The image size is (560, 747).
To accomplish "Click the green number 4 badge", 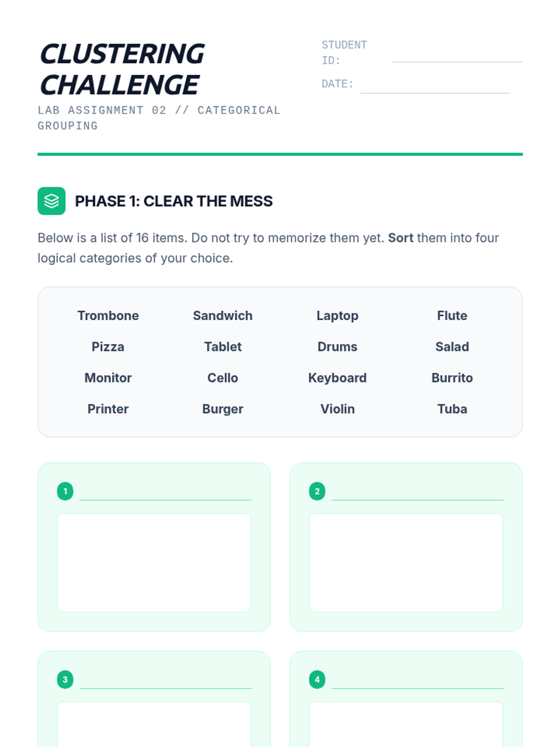I will pyautogui.click(x=317, y=680).
